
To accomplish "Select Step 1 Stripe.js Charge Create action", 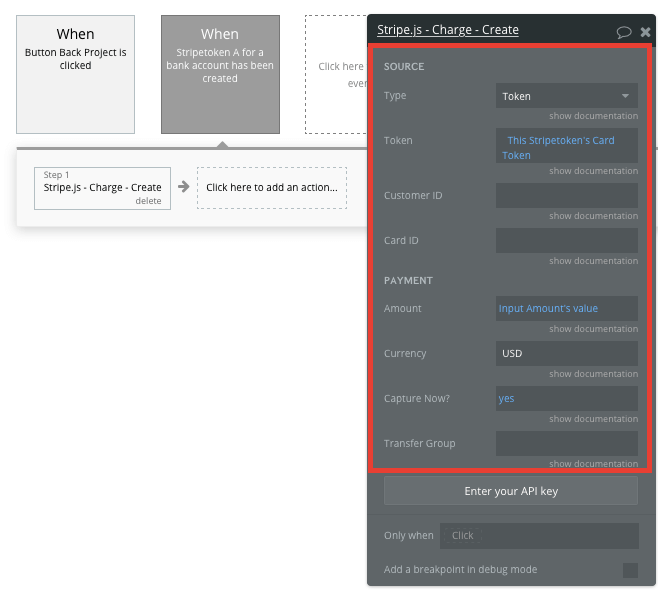I will pos(102,188).
